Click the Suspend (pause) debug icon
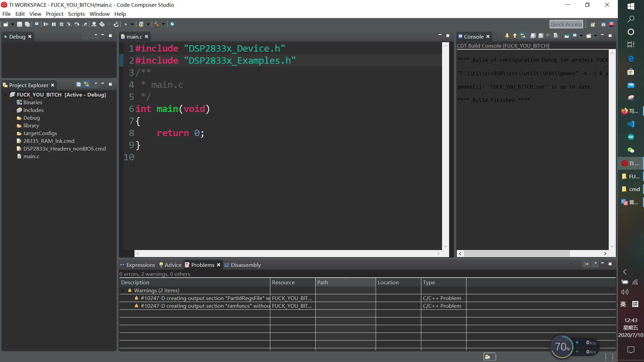The height and width of the screenshot is (362, 644). pyautogui.click(x=54, y=24)
